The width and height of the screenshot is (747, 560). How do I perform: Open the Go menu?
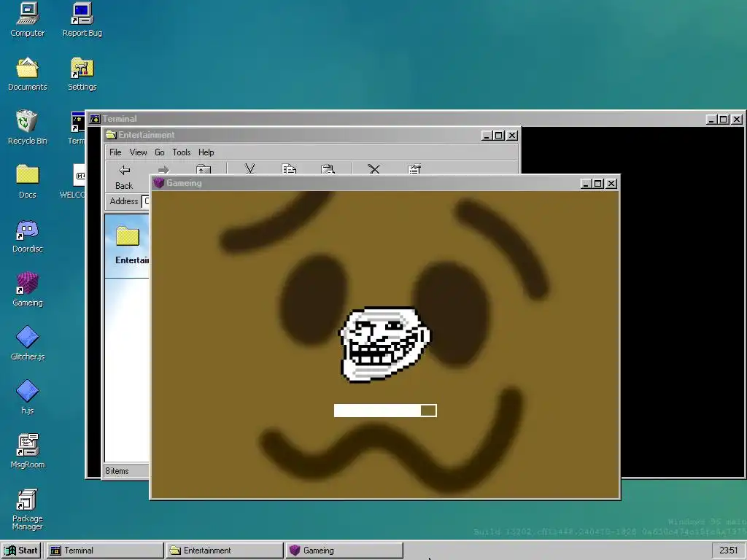160,152
